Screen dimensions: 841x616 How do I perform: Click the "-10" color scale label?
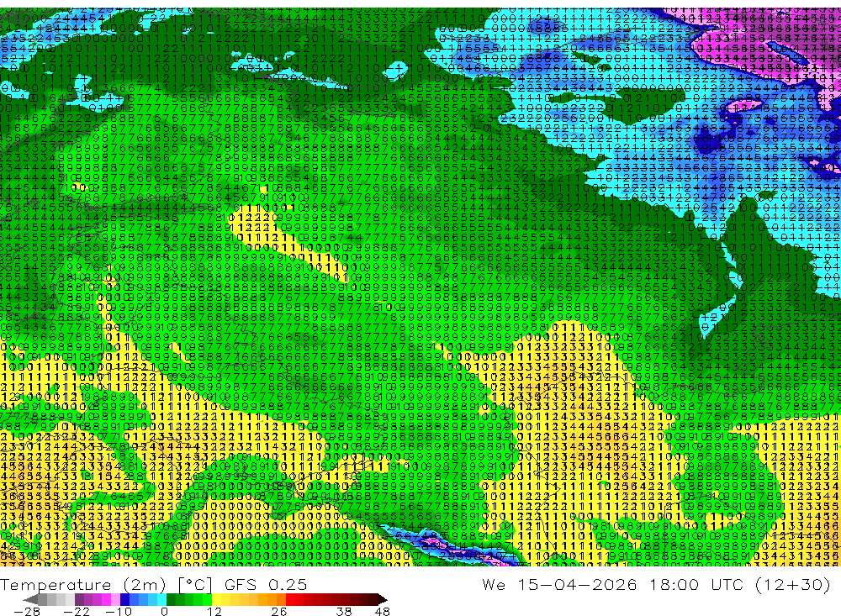[x=119, y=612]
